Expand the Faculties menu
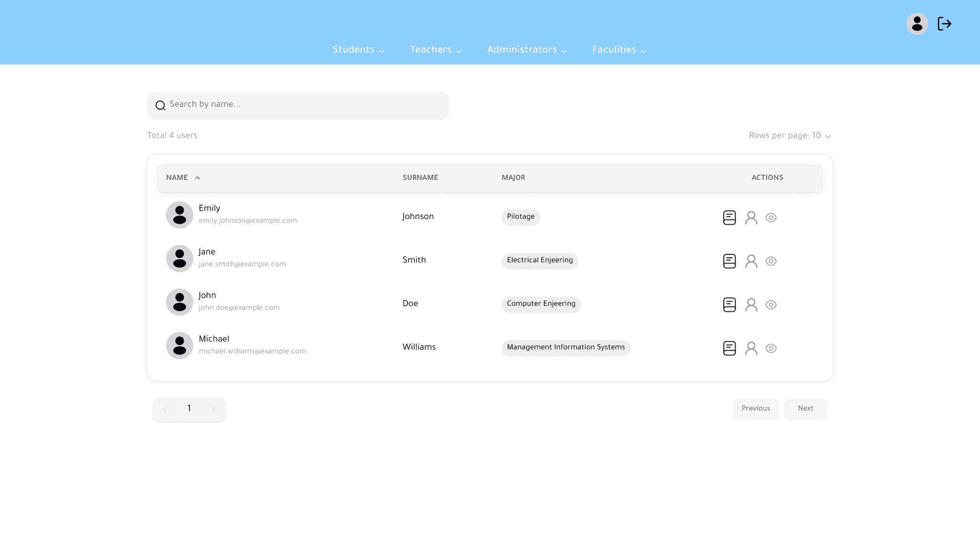This screenshot has height=534, width=980. point(619,50)
